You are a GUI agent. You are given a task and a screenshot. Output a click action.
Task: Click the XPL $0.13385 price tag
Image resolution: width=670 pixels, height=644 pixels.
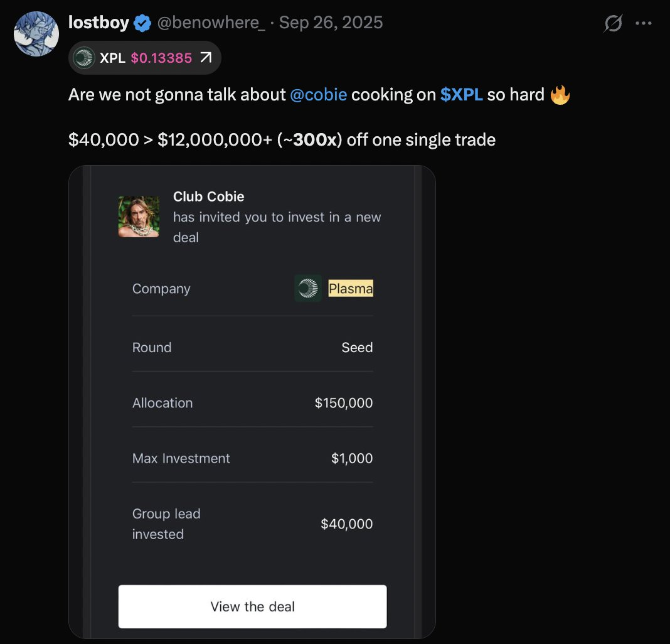click(x=161, y=58)
